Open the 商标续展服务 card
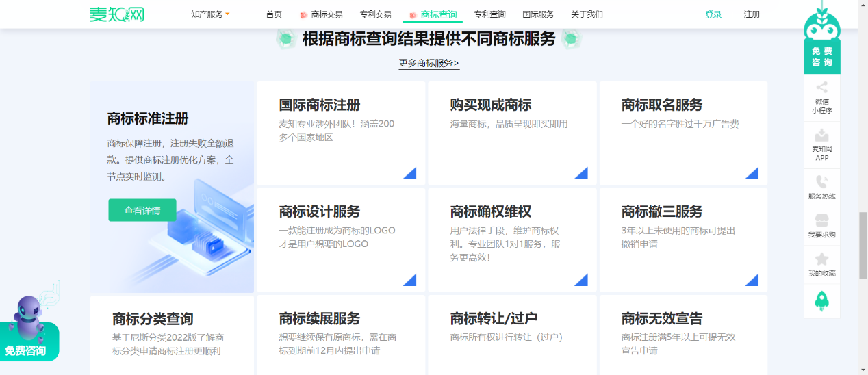Viewport: 868px width, 375px height. [x=341, y=335]
